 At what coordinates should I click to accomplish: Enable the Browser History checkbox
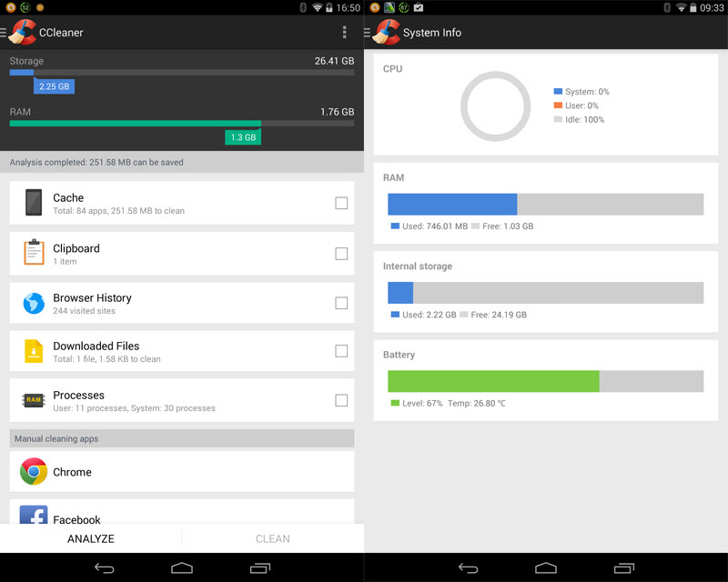[x=341, y=301]
